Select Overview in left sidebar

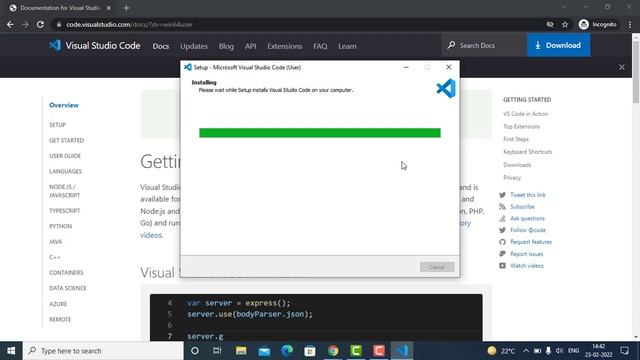[x=64, y=105]
